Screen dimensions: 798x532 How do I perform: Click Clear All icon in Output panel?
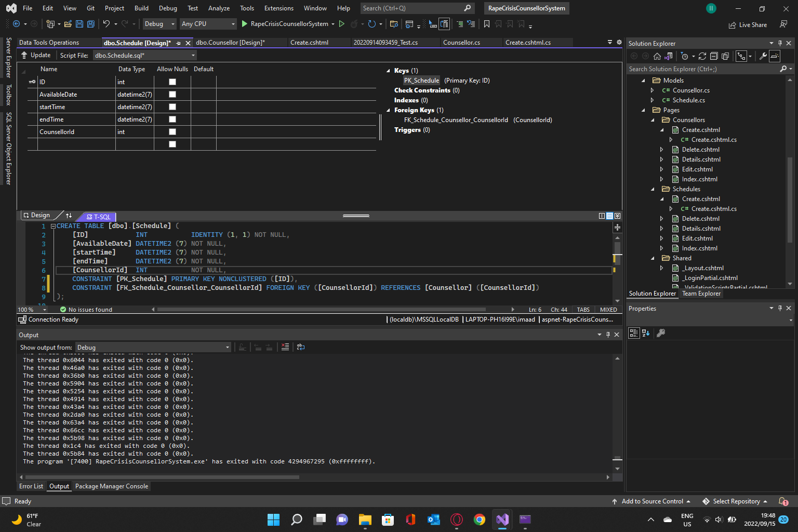point(285,347)
